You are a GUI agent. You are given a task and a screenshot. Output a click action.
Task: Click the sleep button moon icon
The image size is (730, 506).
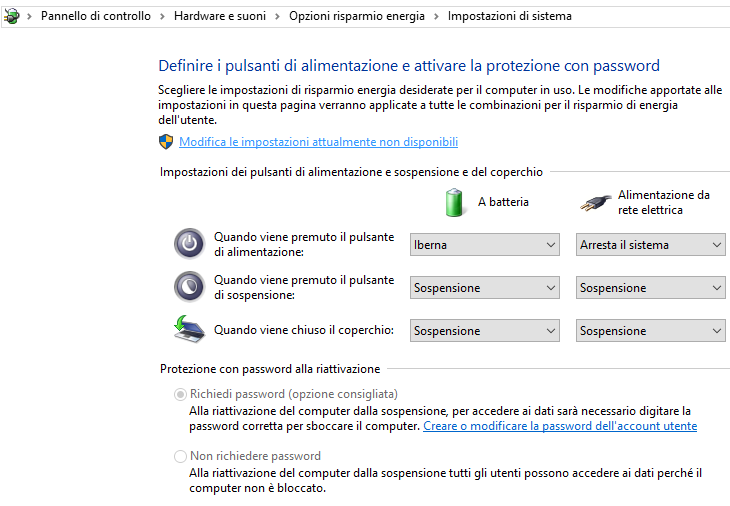pyautogui.click(x=189, y=287)
